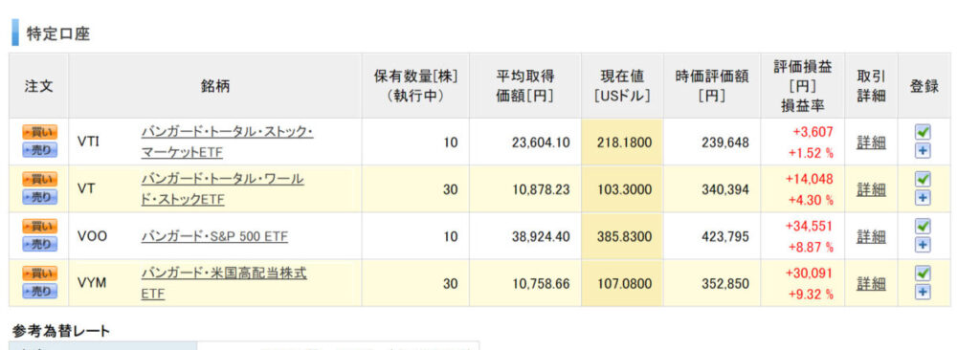The height and width of the screenshot is (350, 980).
Task: Toggle the green checkmark for VYM
Action: tap(923, 273)
